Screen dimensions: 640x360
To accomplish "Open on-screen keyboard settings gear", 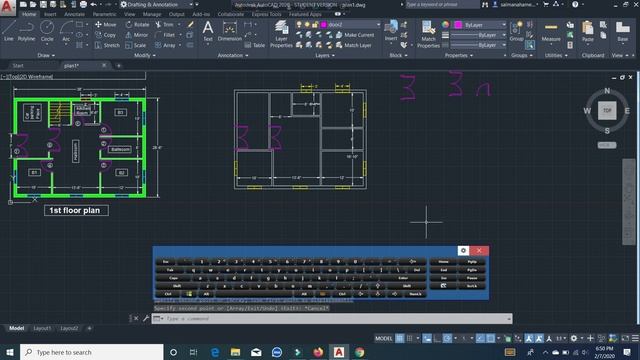I will pos(463,250).
